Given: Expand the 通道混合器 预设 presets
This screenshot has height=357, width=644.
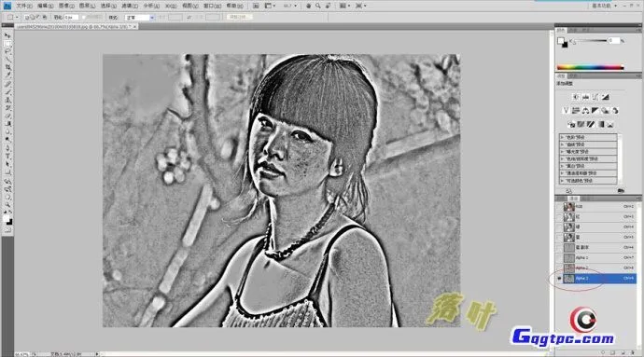Looking at the screenshot, I should tap(562, 173).
